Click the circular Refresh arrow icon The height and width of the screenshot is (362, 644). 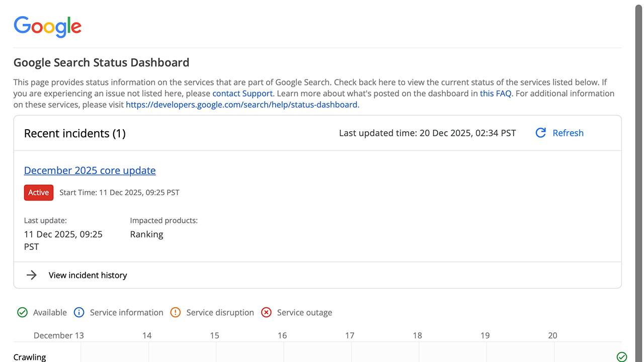[x=541, y=133]
